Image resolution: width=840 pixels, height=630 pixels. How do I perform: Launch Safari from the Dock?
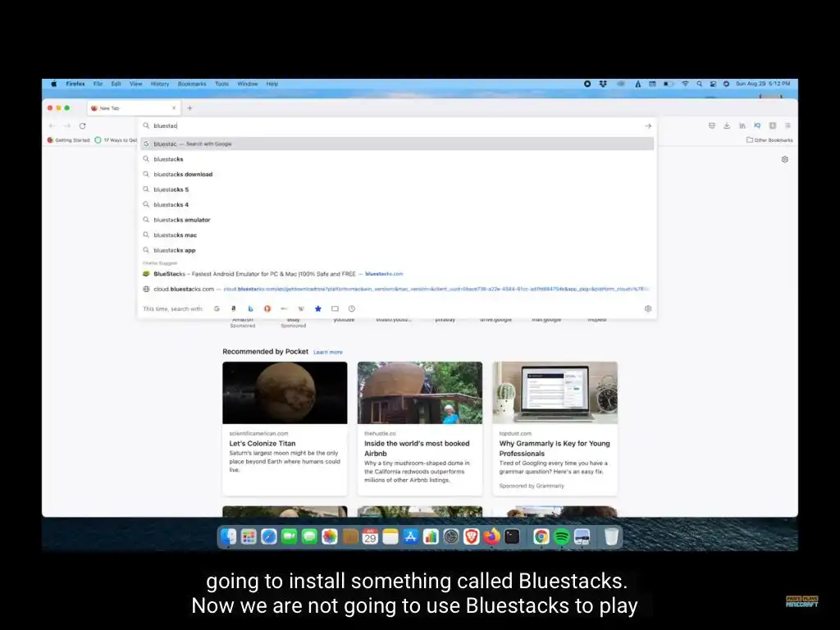269,536
